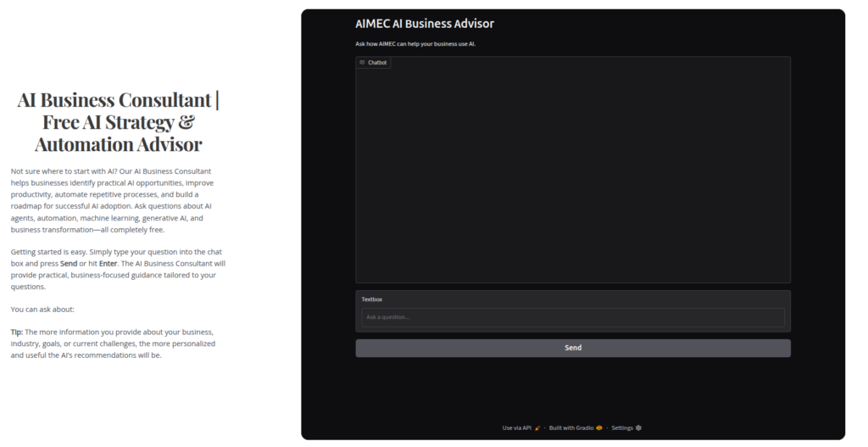Open the 'Use via API' link
This screenshot has height=447, width=868.
tap(521, 427)
